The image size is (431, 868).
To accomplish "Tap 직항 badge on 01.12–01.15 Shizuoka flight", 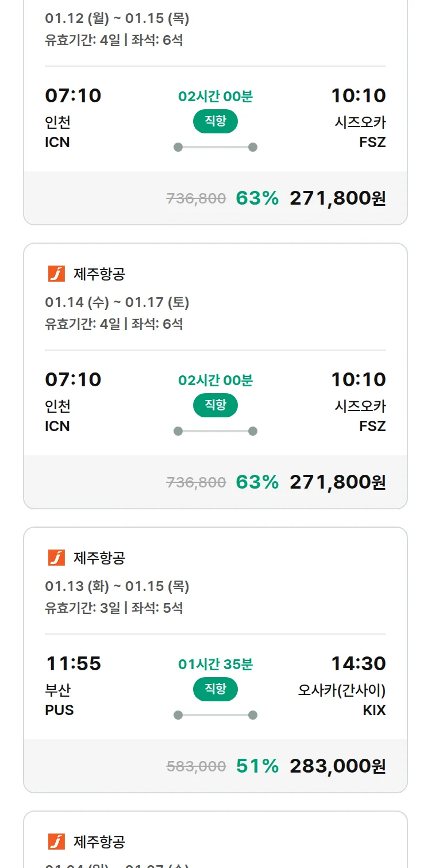I will tap(215, 121).
